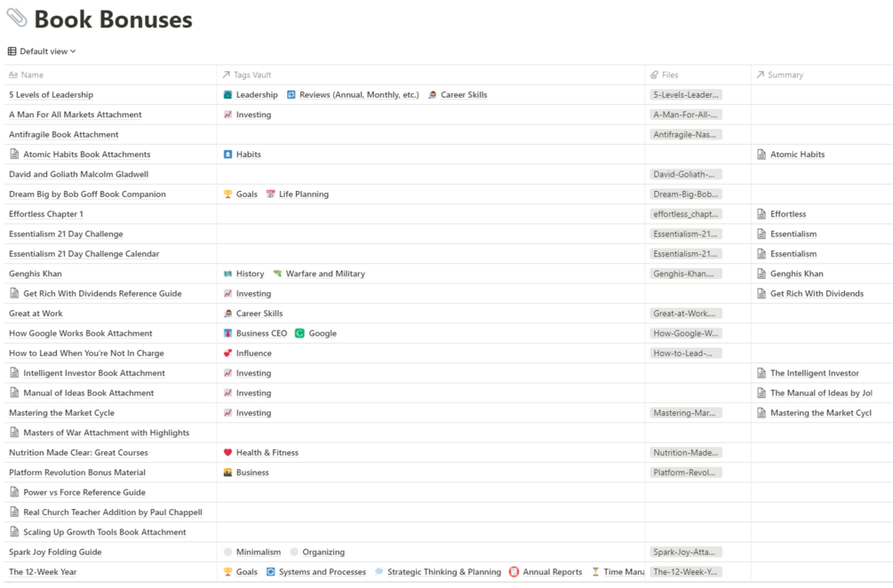Click Strategic Thinking & Planning tag text

coord(444,572)
